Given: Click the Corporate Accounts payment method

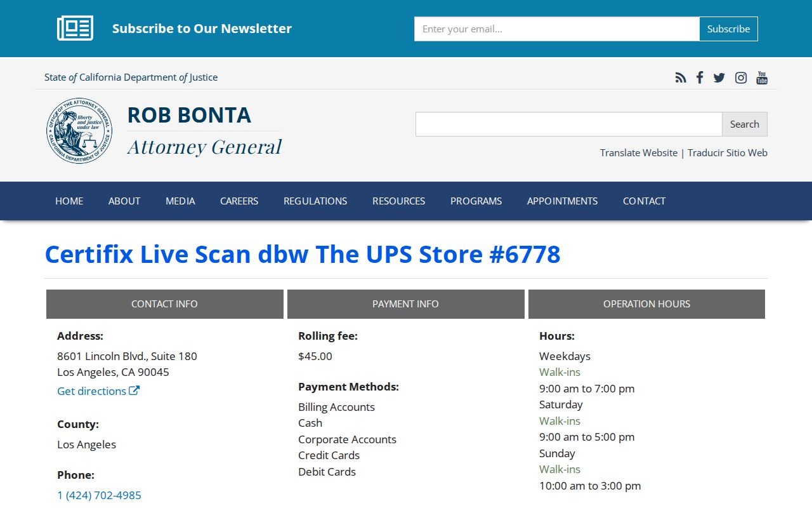Looking at the screenshot, I should point(347,439).
